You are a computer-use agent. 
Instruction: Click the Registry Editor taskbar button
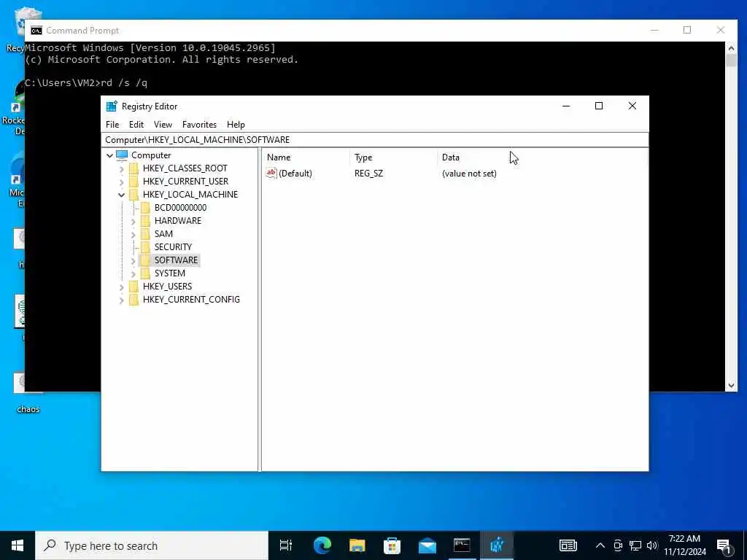(497, 545)
